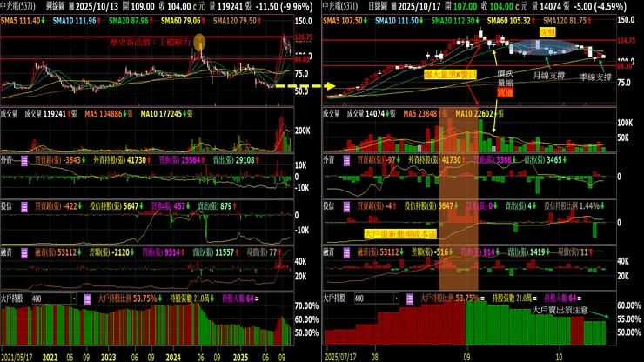Focus the 400 大戶持股 field in daily chart
The image size is (644, 362).
(x=374, y=299)
